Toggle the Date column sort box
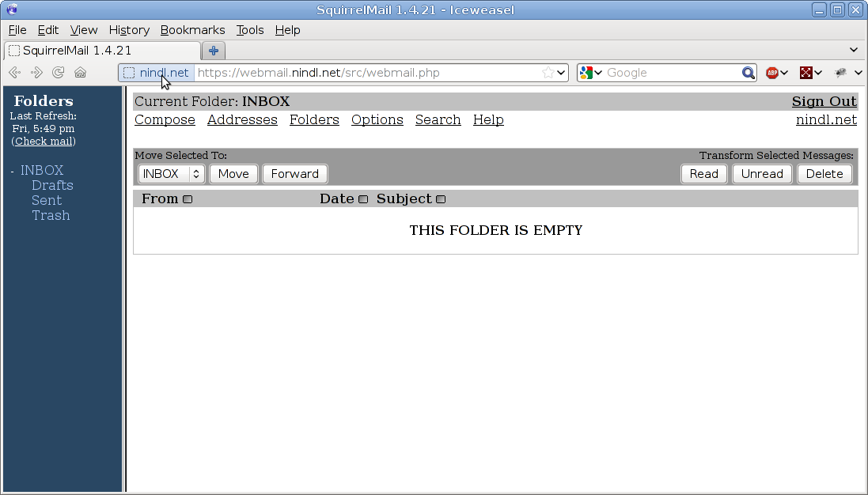This screenshot has height=495, width=868. coord(363,199)
